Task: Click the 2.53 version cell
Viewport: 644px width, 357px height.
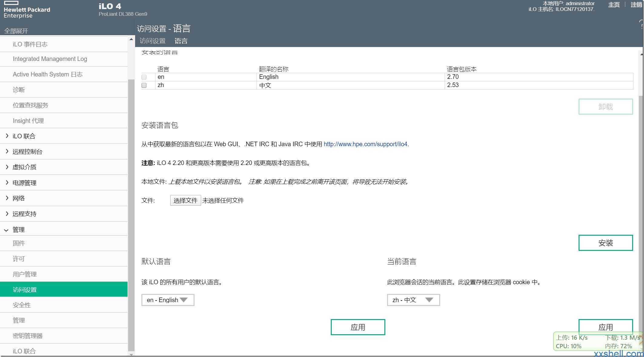Action: coord(539,85)
